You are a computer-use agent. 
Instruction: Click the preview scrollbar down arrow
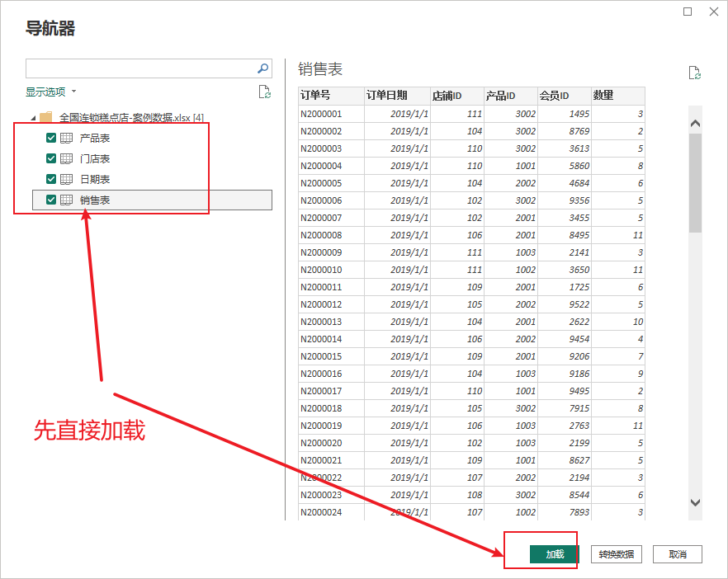pyautogui.click(x=695, y=502)
